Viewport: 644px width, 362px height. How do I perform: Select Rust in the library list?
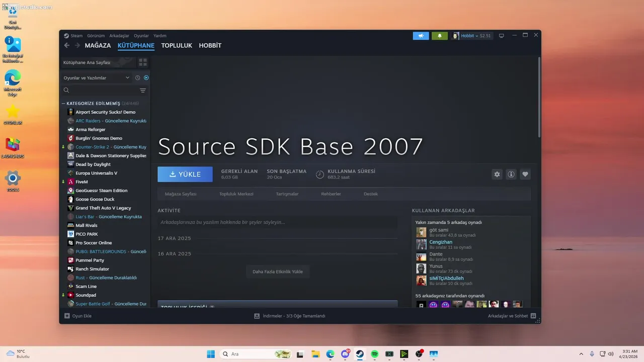pyautogui.click(x=106, y=278)
